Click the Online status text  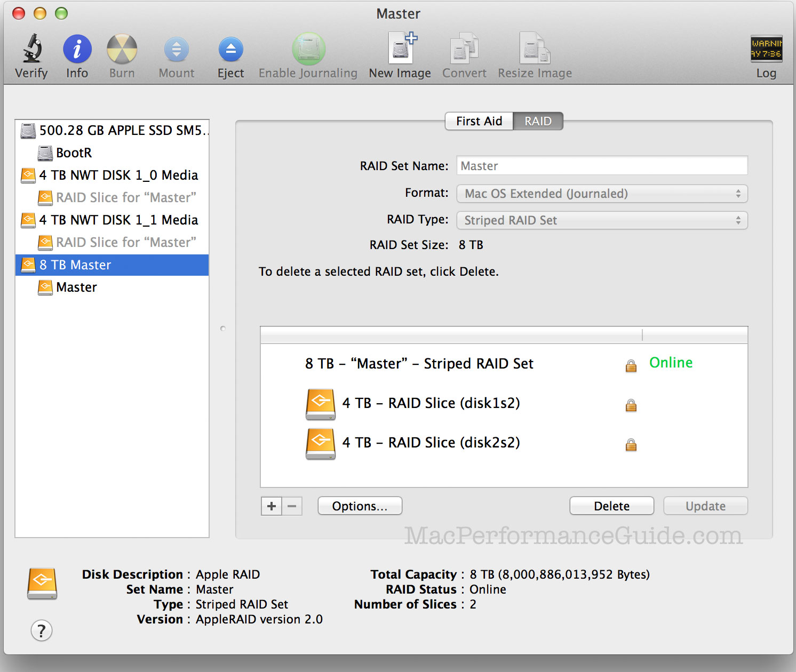(x=671, y=363)
